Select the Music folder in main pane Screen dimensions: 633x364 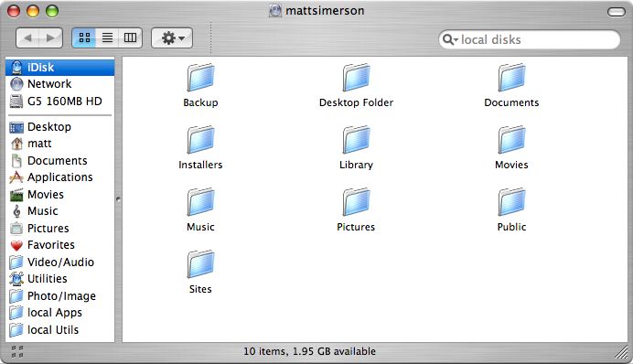click(x=200, y=202)
